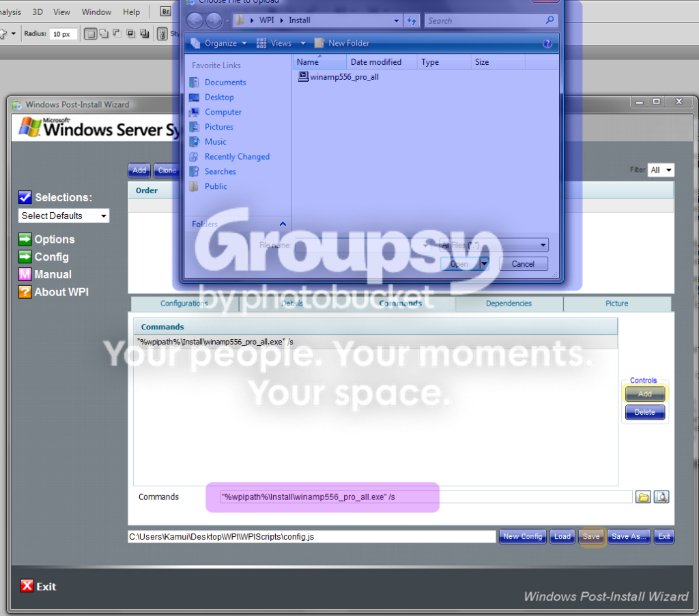Viewport: 699px width, 616px height.
Task: Click the magnifier icon beside Commands field
Action: pos(661,497)
